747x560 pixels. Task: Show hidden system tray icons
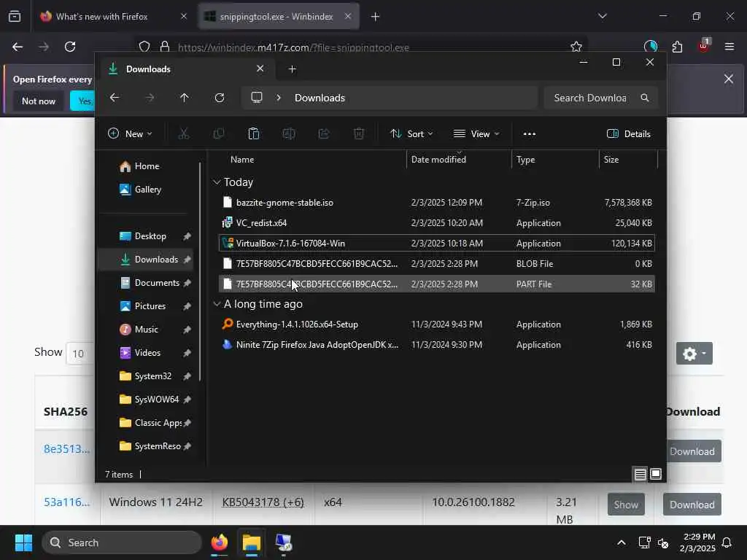point(622,542)
